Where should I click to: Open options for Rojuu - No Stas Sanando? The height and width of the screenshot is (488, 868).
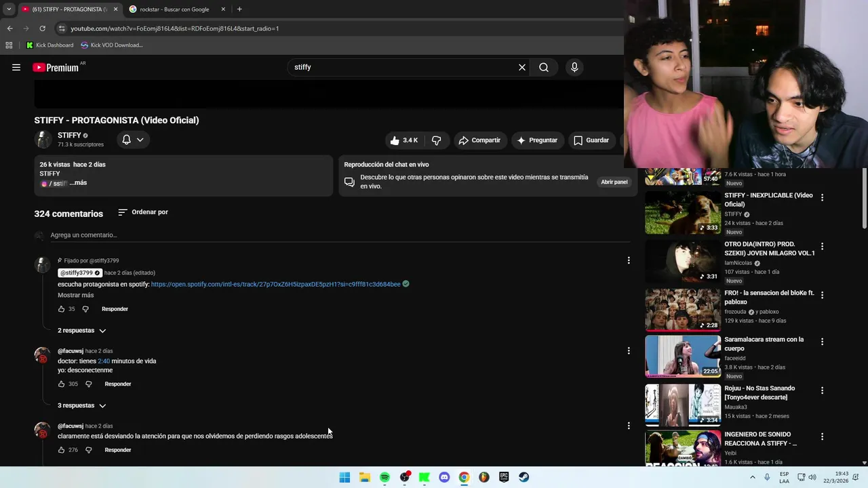(x=822, y=390)
